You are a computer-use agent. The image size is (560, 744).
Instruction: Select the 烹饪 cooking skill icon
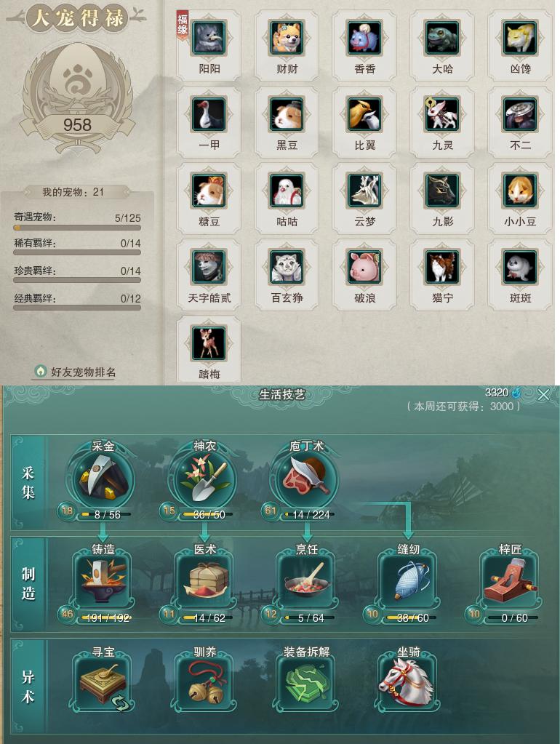pyautogui.click(x=307, y=578)
